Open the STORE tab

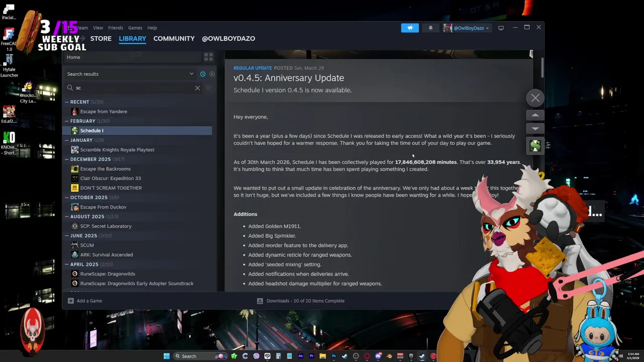pyautogui.click(x=101, y=39)
